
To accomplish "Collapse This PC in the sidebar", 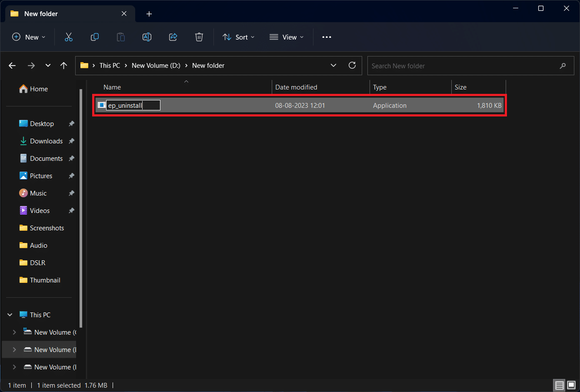I will [10, 314].
